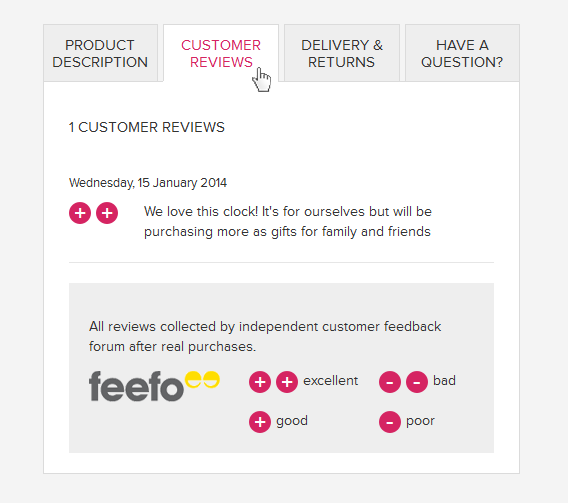Click first minus icon next to bad

tap(390, 382)
